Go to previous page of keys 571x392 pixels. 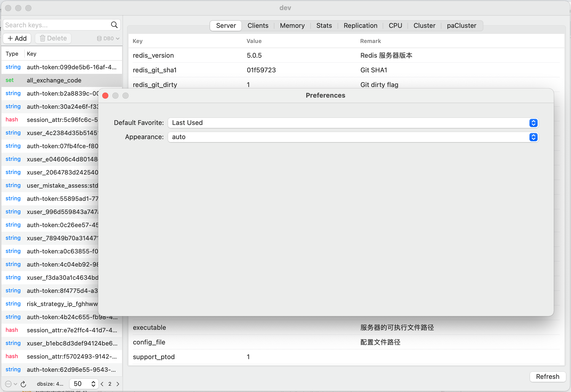[102, 384]
